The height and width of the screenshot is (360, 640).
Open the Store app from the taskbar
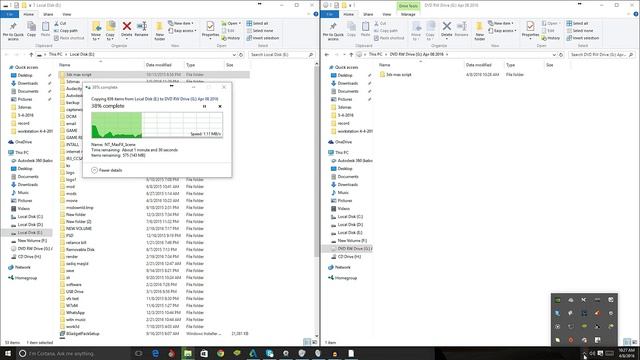click(204, 353)
